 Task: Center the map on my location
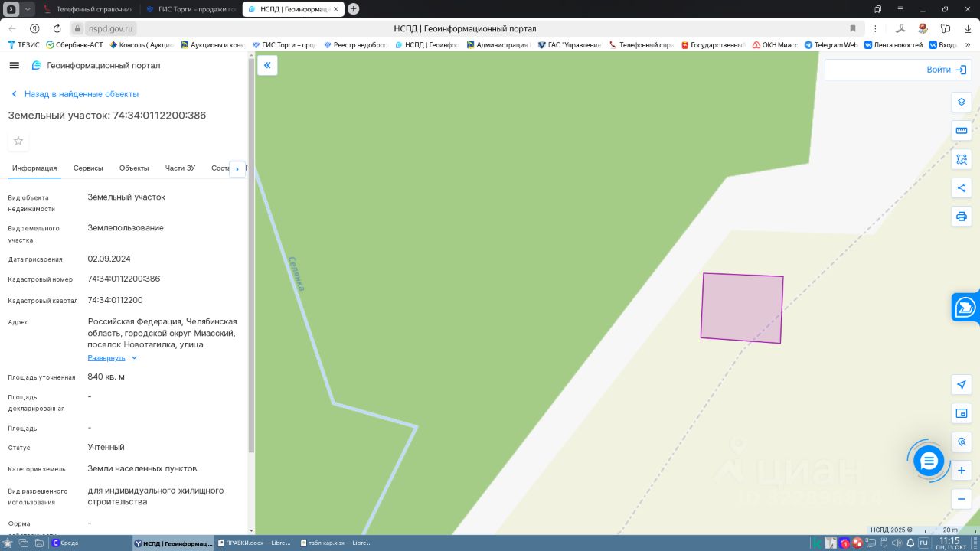pos(962,384)
